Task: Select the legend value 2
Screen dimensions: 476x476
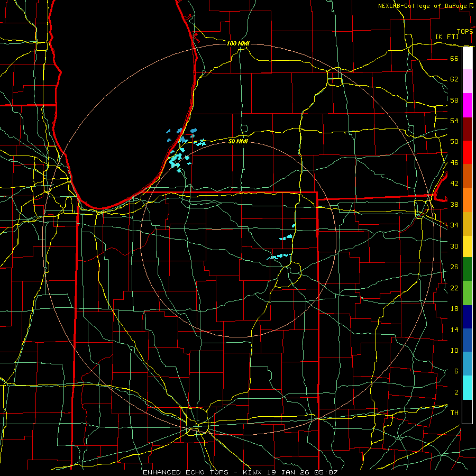Action: coord(456,392)
